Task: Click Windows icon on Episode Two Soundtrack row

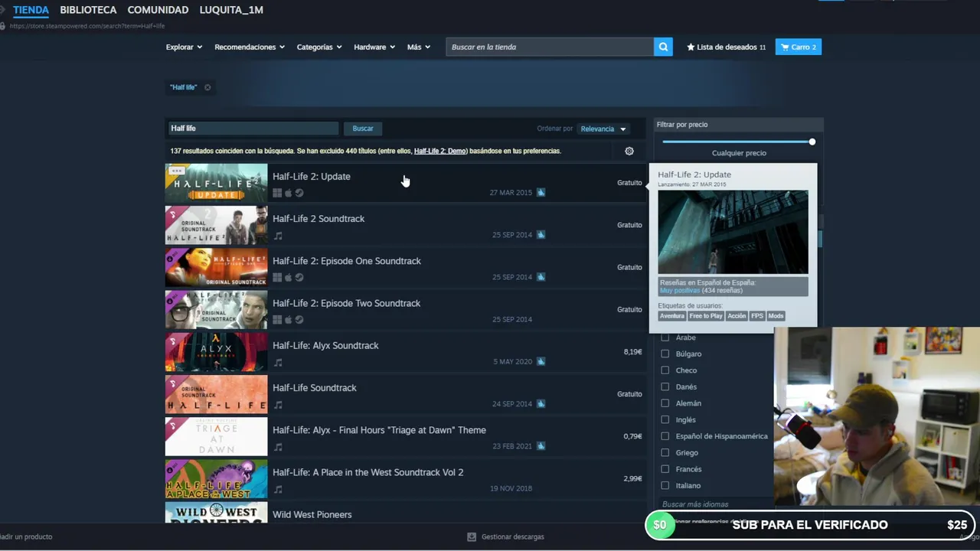Action: pos(277,320)
